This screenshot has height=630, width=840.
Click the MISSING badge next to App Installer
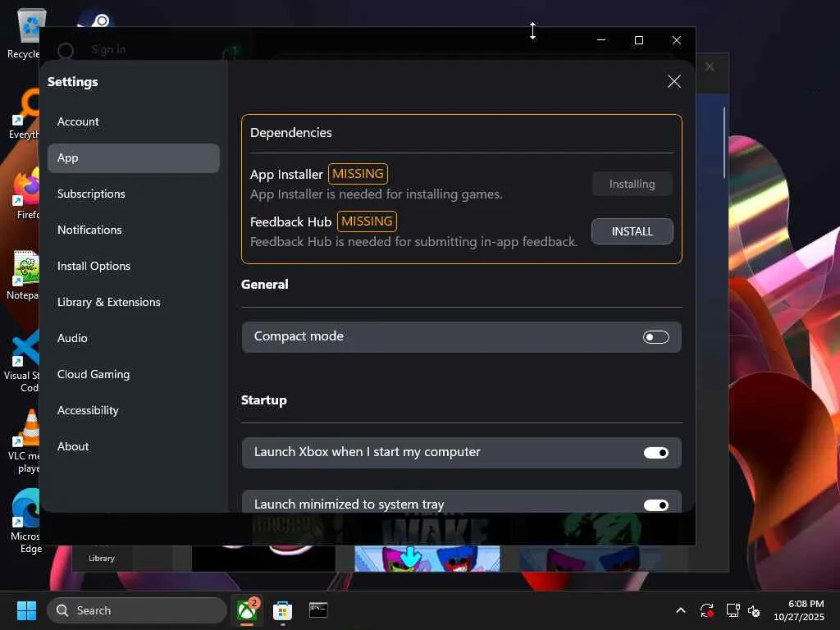click(x=358, y=174)
